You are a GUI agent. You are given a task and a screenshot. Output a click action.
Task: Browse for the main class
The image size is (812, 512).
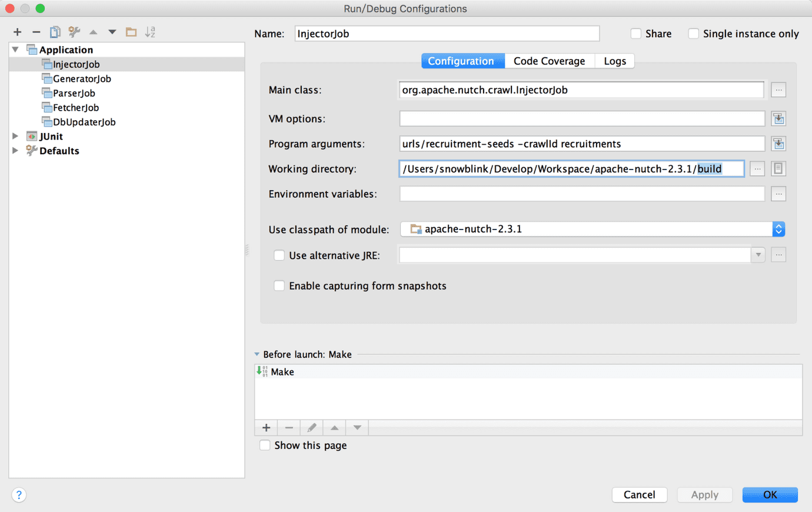click(778, 90)
